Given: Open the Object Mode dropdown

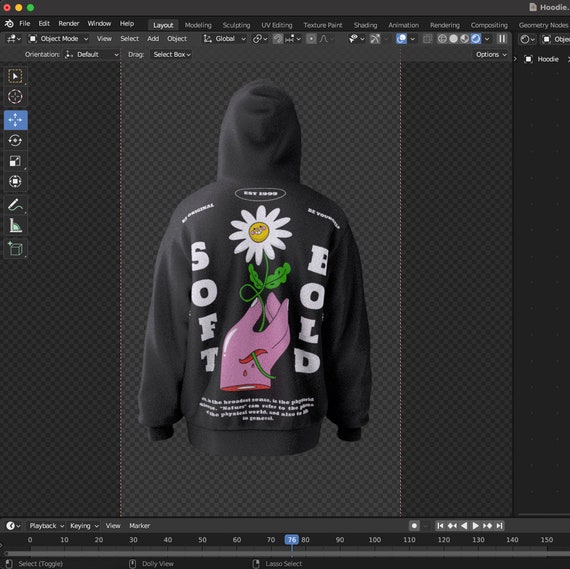Looking at the screenshot, I should (59, 39).
